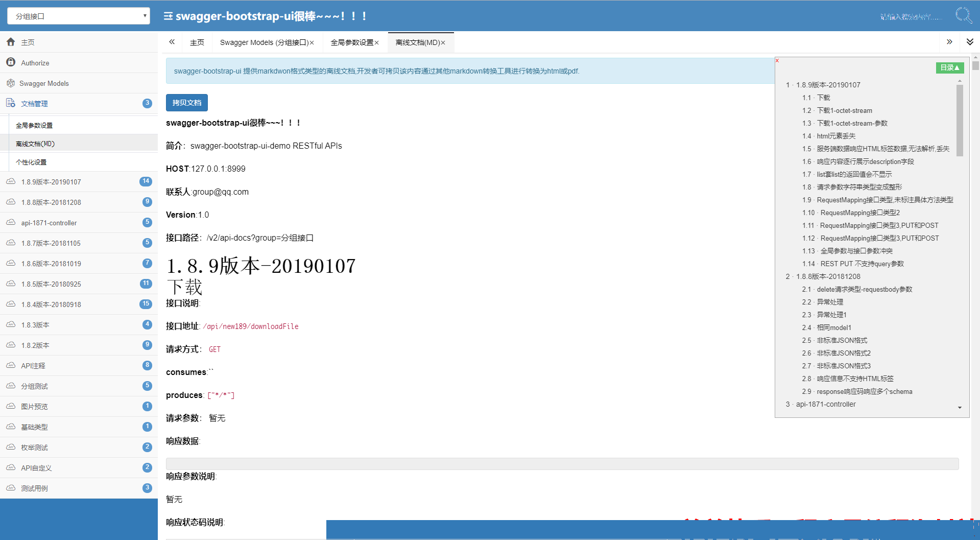Image resolution: width=980 pixels, height=540 pixels.
Task: Click the cloud icon beside 1.8.2版本
Action: [11, 345]
